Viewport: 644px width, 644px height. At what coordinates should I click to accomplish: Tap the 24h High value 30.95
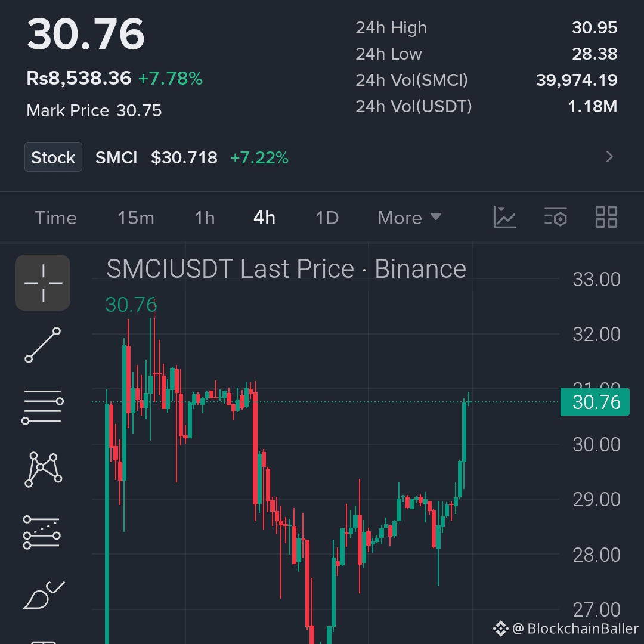click(x=595, y=27)
